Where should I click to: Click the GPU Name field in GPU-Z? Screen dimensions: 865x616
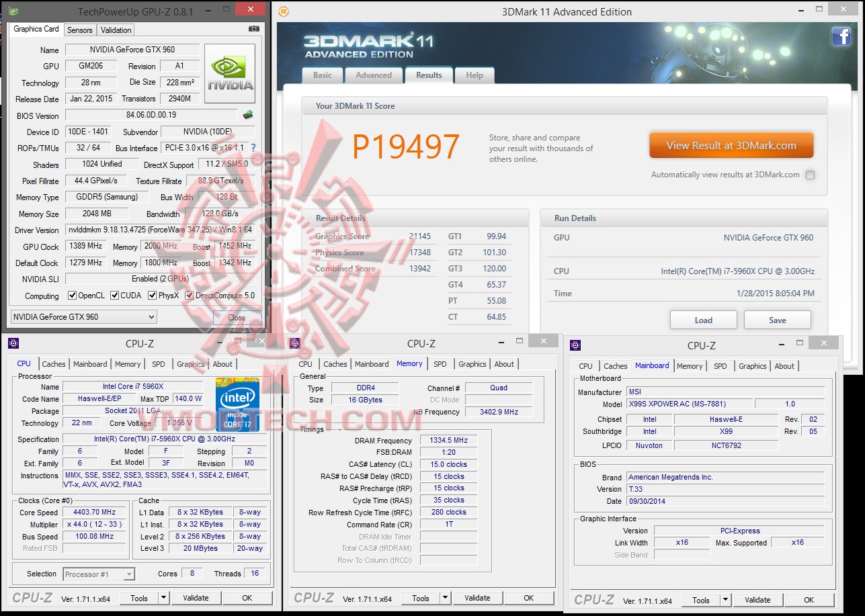click(x=132, y=50)
